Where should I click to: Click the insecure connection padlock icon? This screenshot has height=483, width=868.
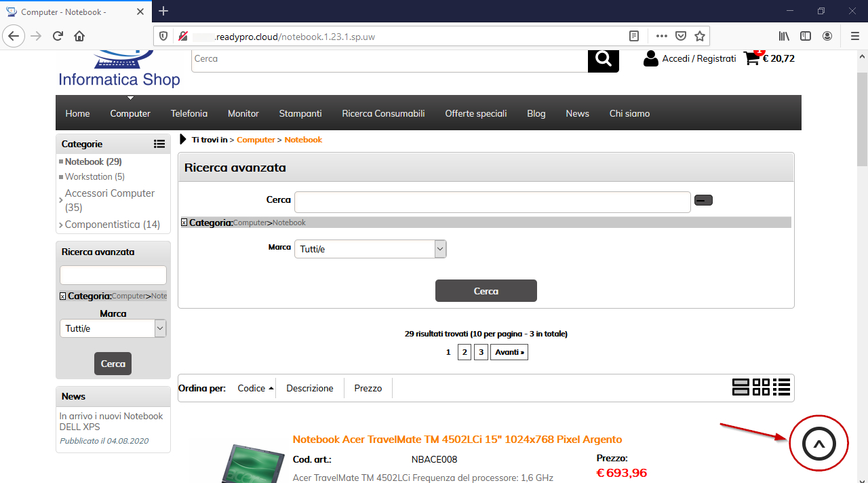point(182,36)
